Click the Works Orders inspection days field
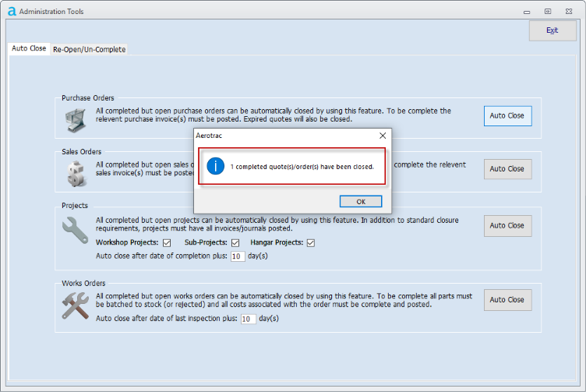 click(248, 319)
